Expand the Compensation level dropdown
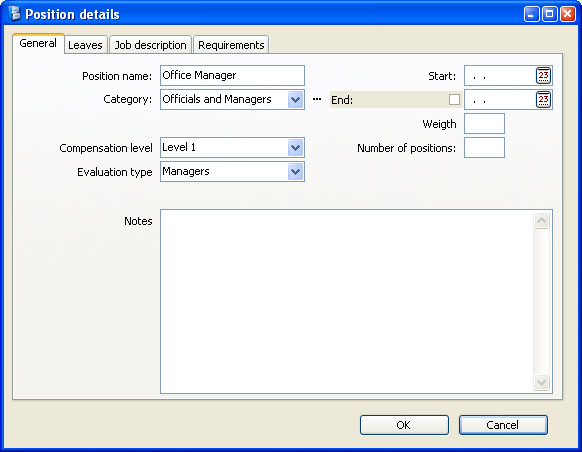This screenshot has height=452, width=582. [x=295, y=148]
